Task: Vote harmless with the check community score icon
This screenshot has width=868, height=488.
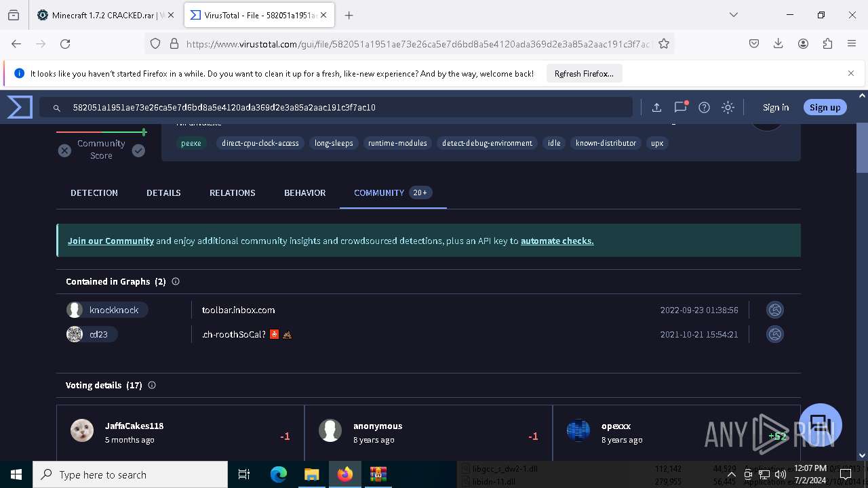Action: tap(138, 150)
